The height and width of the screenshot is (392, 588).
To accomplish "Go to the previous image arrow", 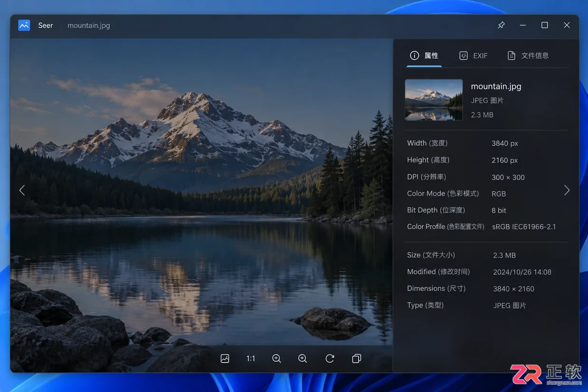I will [x=22, y=190].
